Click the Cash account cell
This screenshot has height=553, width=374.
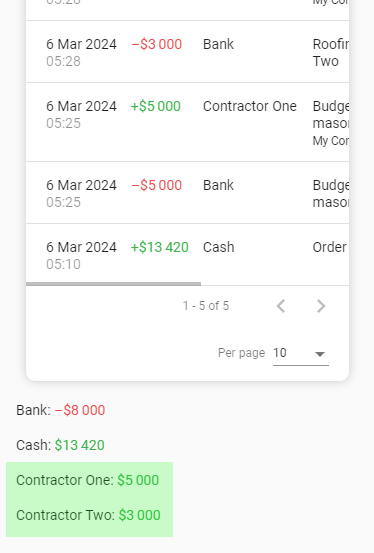(x=218, y=247)
